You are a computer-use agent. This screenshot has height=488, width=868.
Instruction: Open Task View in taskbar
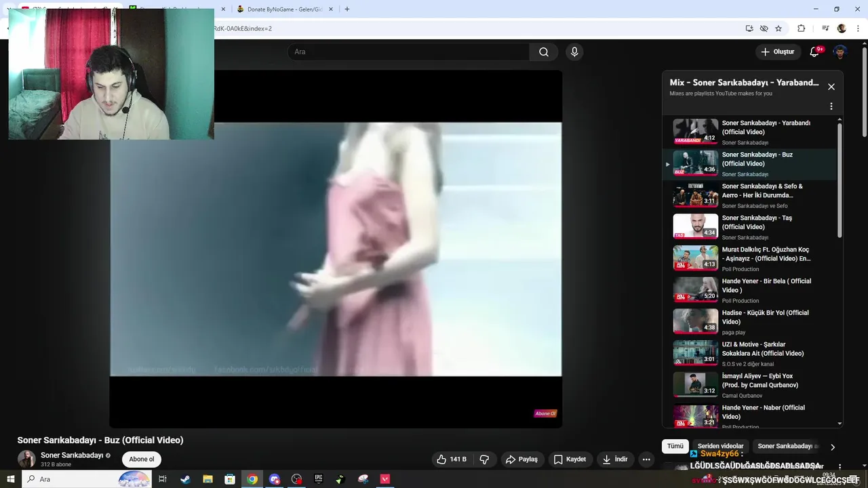pos(163,479)
